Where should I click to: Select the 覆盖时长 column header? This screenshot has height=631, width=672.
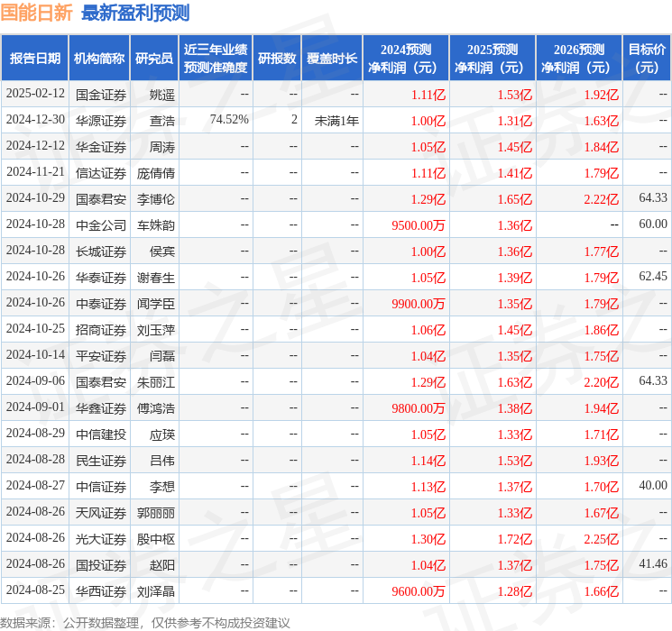coord(332,59)
